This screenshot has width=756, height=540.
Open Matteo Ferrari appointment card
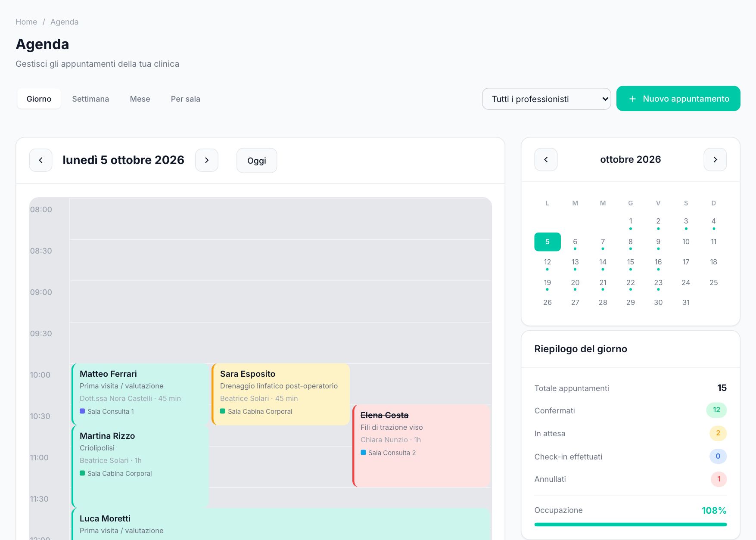click(140, 394)
